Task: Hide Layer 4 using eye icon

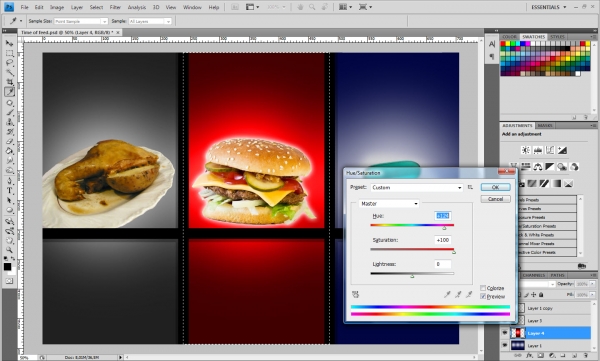Action: click(505, 333)
